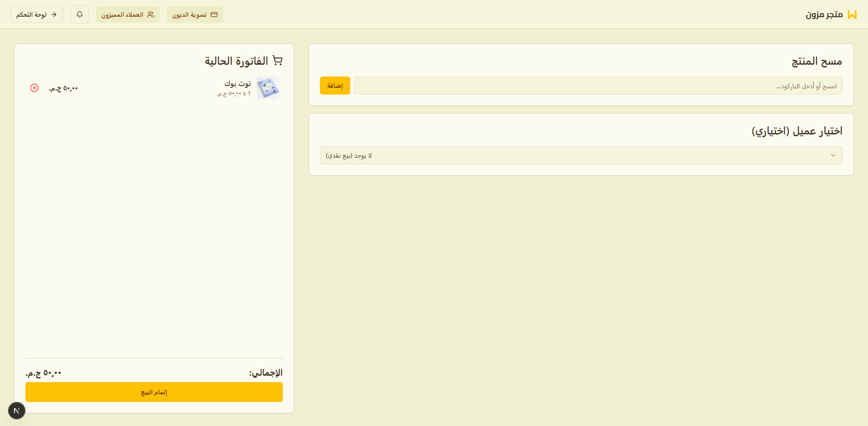Viewport: 868px width, 426px height.
Task: Click the people icon in العملاء المميزون
Action: pos(151,14)
